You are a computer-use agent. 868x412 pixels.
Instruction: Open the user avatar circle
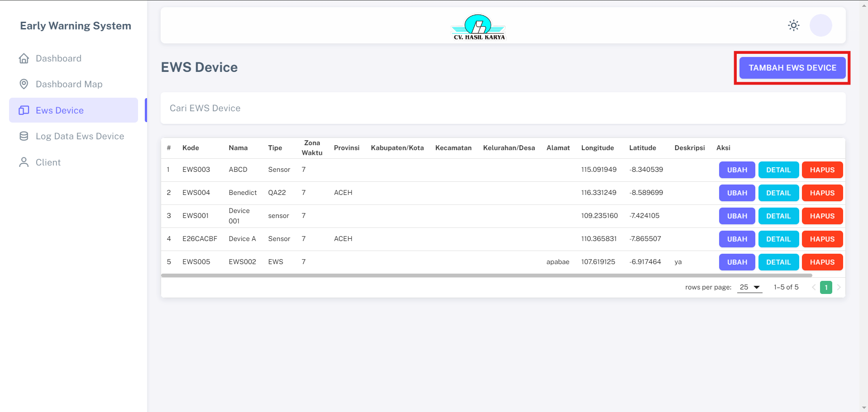(820, 25)
